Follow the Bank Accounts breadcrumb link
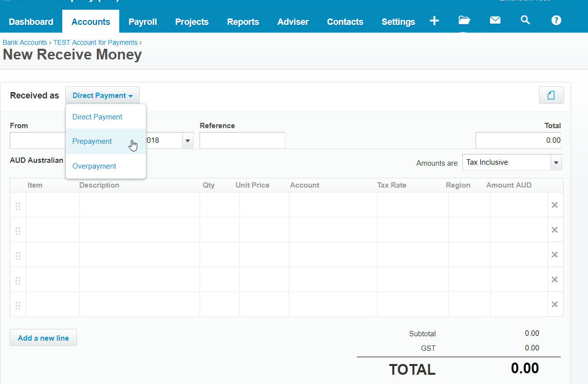Screen dimensions: 588x384 (25, 42)
